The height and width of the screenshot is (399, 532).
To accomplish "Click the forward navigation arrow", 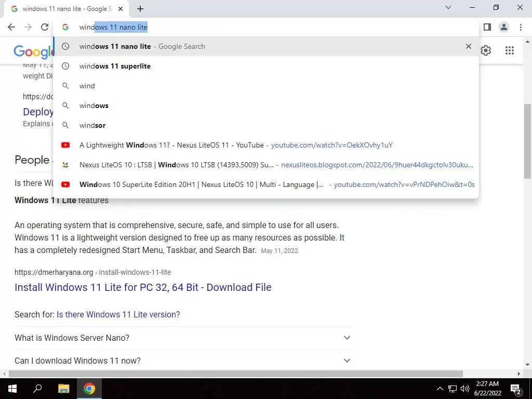I will 28,27.
